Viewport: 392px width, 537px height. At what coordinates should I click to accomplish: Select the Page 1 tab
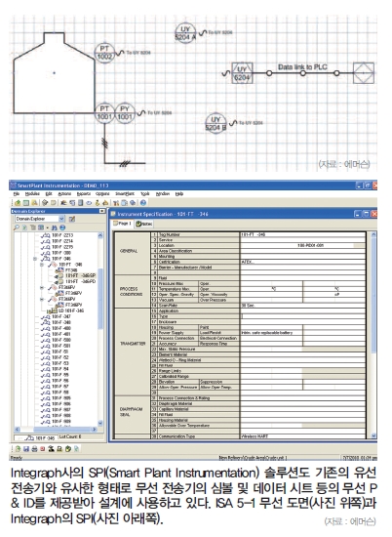point(123,224)
